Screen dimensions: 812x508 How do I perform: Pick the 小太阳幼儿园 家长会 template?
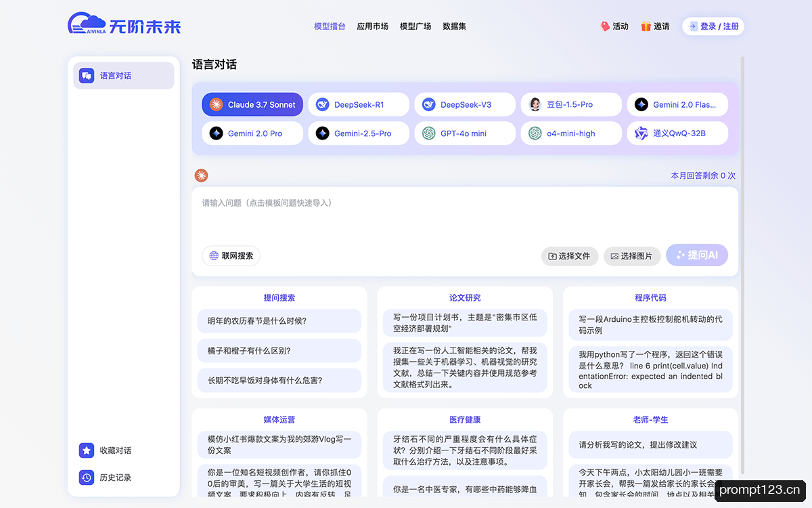[650, 480]
